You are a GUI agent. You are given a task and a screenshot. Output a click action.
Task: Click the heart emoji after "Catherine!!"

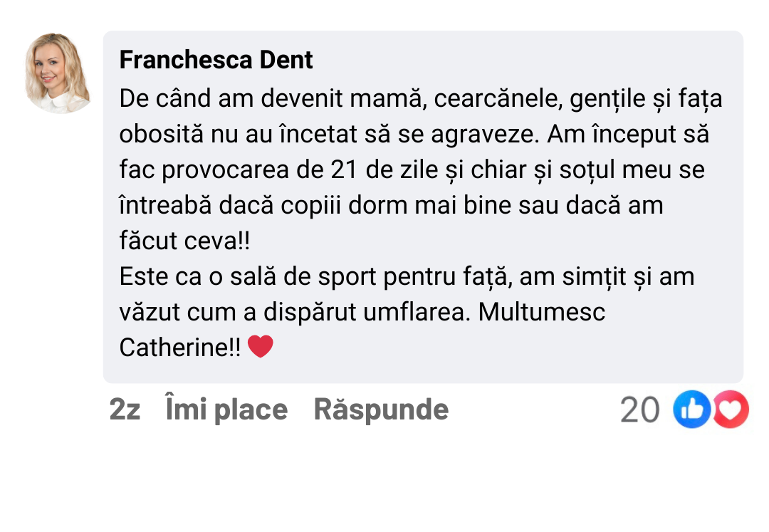coord(261,347)
